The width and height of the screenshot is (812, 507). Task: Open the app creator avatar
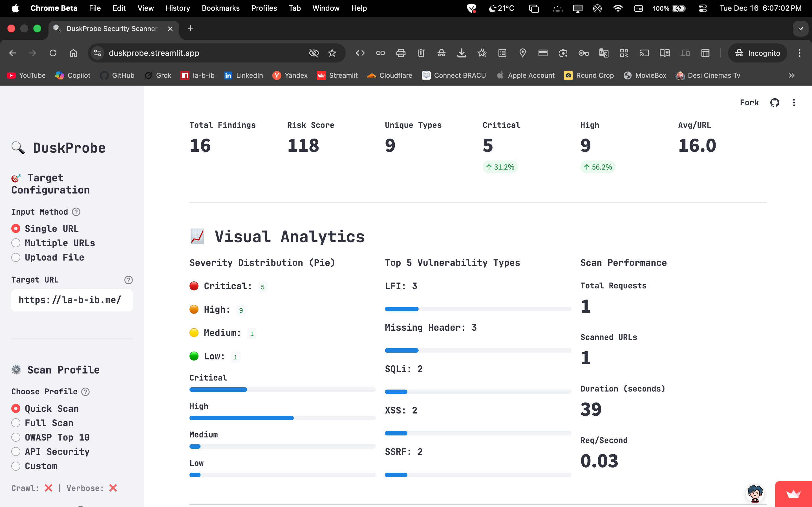754,493
